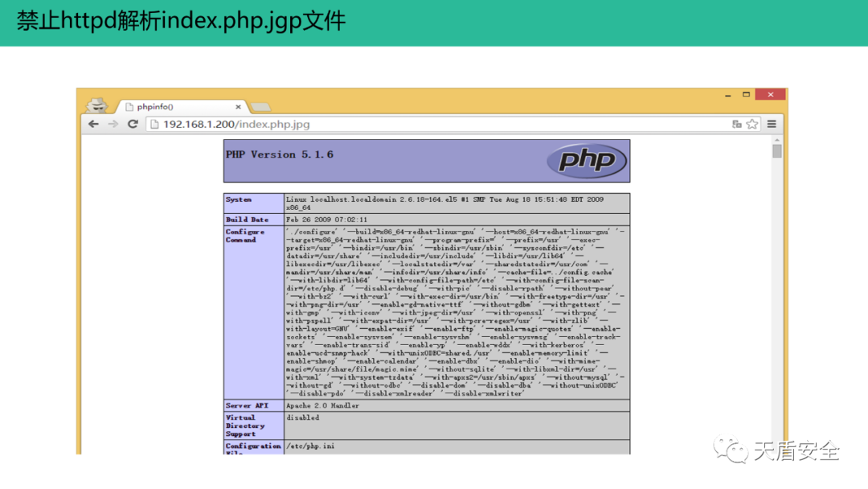
Task: Click the scrollbar up arrow
Action: click(777, 140)
